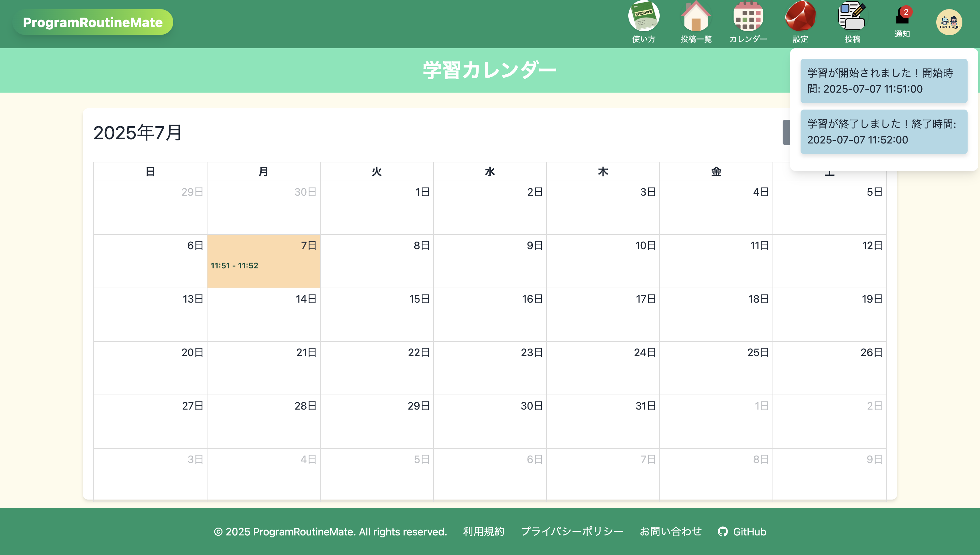Click the ProgramRoutineMate logo button
Screen dimensions: 980x555
click(x=93, y=22)
